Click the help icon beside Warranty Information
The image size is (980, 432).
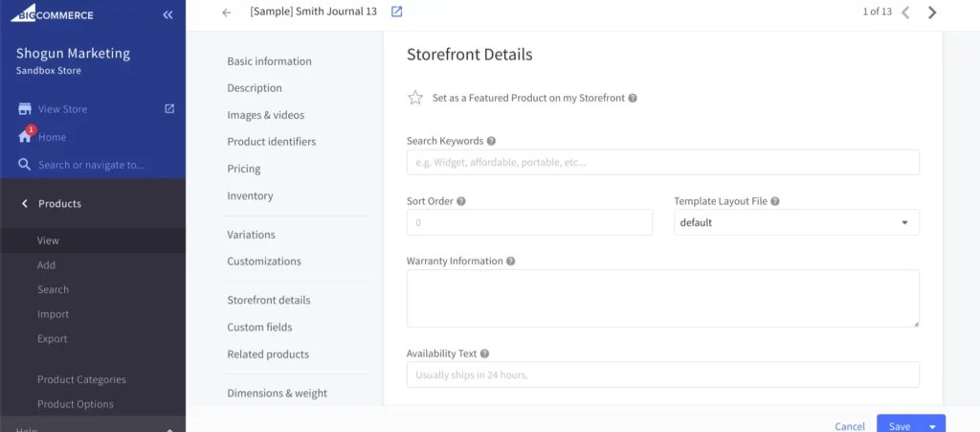coord(511,261)
